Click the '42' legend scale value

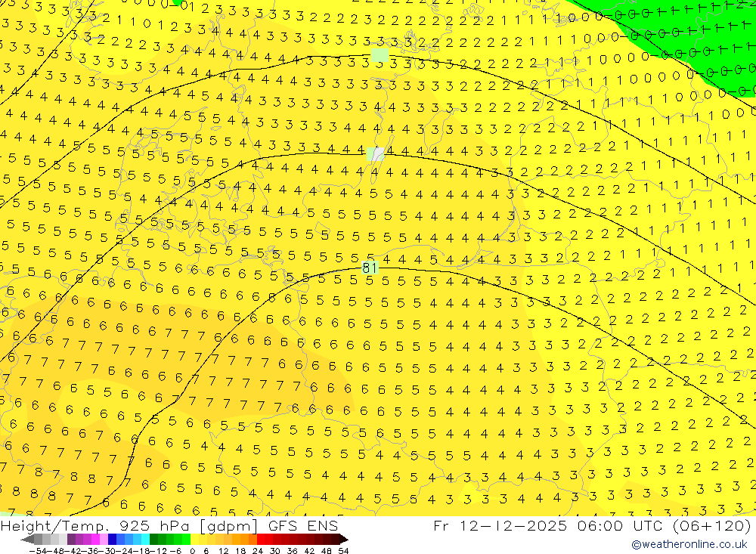[309, 551]
